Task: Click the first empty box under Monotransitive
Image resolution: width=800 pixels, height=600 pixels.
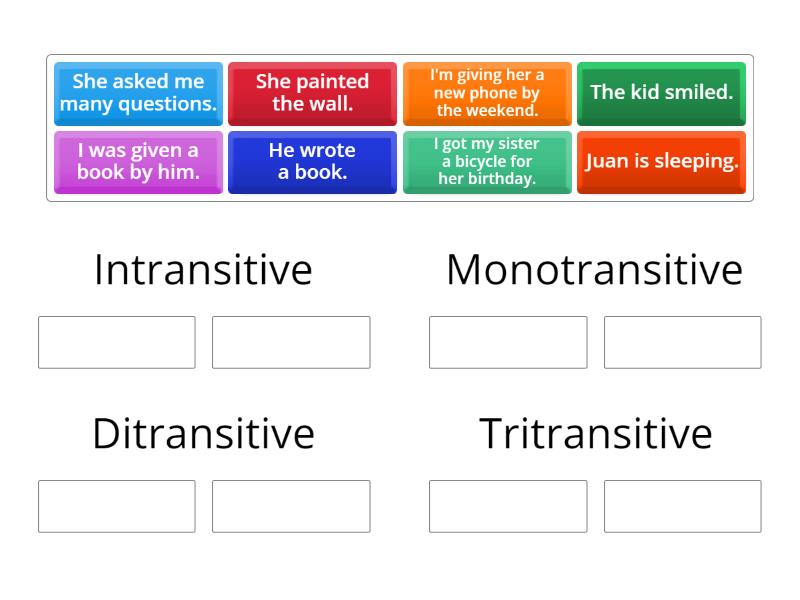Action: pyautogui.click(x=507, y=342)
